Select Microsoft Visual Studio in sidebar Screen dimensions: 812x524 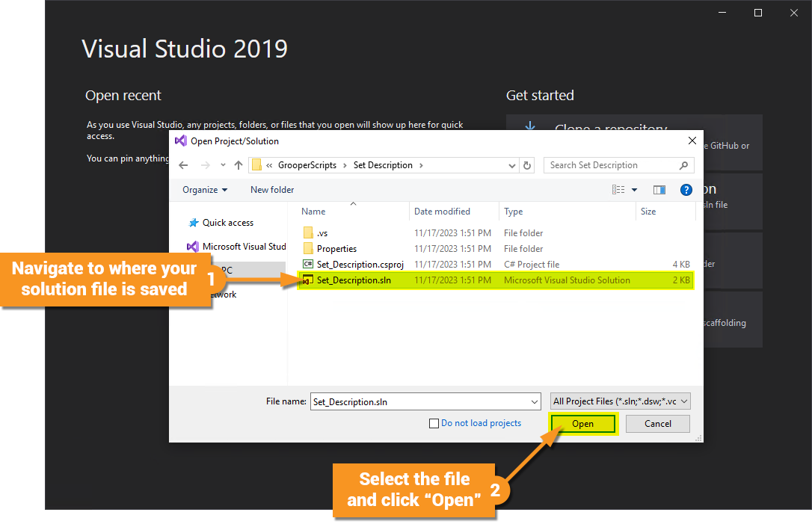237,247
